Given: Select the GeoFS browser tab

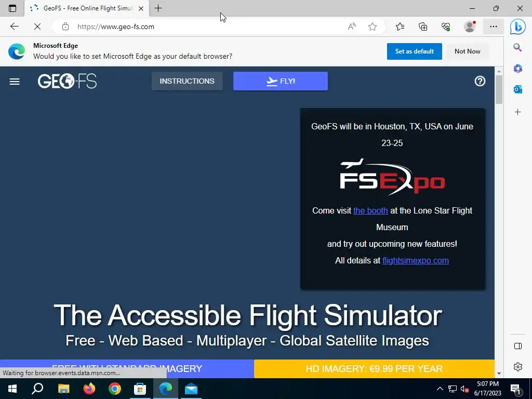Looking at the screenshot, I should click(x=87, y=8).
